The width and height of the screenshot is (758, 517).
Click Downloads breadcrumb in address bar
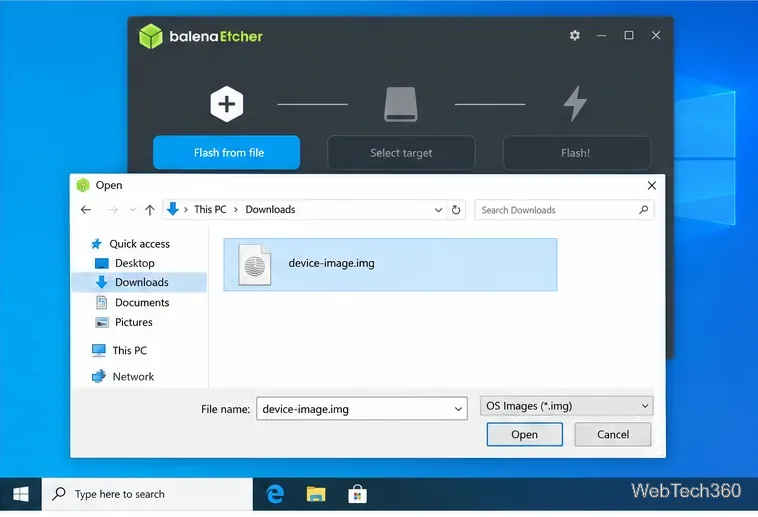coord(270,209)
